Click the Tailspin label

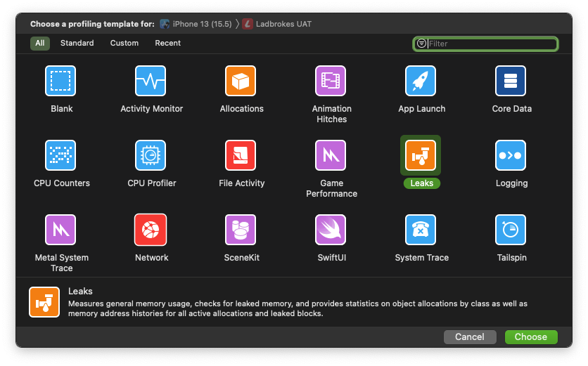pos(512,258)
